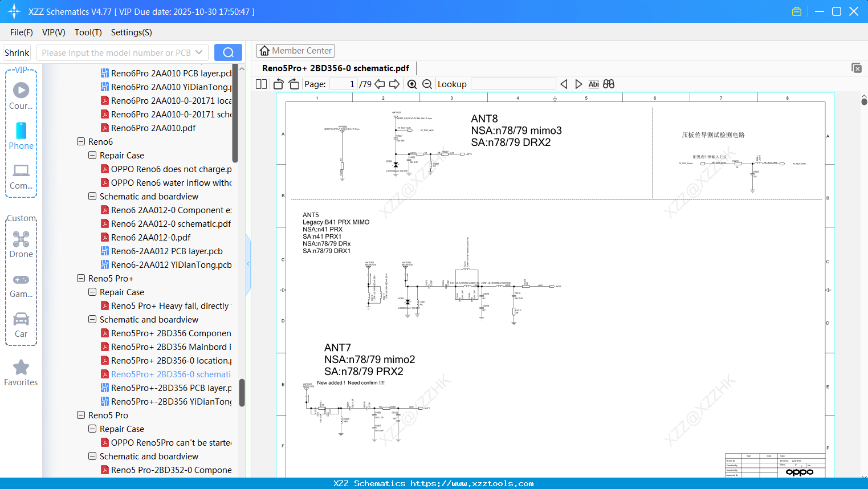Open the Phone category in sidebar

[x=21, y=136]
